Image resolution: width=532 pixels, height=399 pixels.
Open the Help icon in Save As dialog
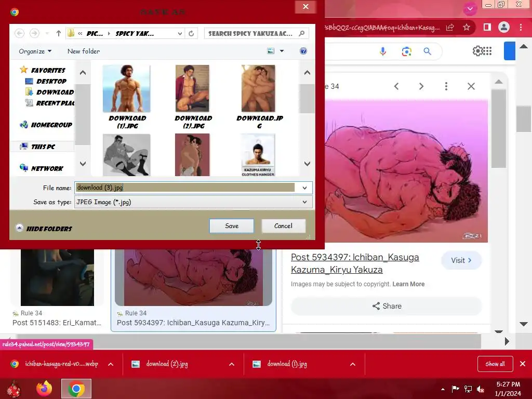(303, 51)
